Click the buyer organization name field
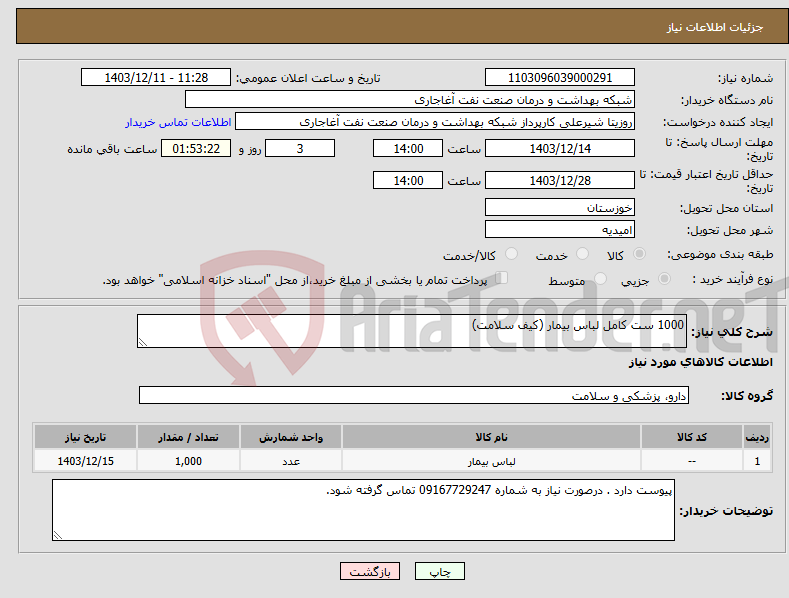789x598 pixels. [410, 100]
